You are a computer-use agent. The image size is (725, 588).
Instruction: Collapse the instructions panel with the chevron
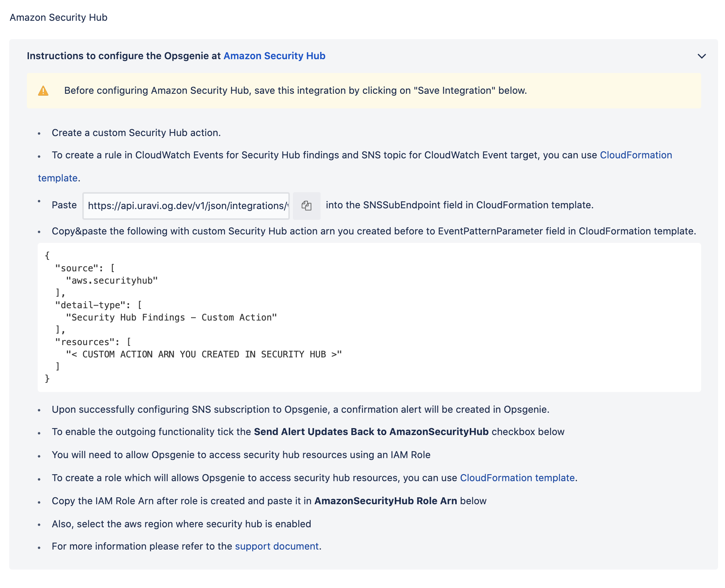[x=702, y=56]
